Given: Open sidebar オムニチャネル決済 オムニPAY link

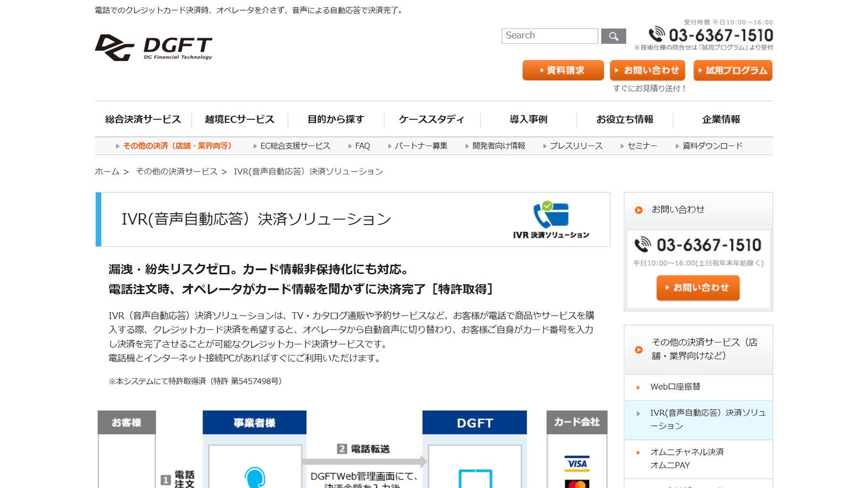Looking at the screenshot, I should [687, 459].
